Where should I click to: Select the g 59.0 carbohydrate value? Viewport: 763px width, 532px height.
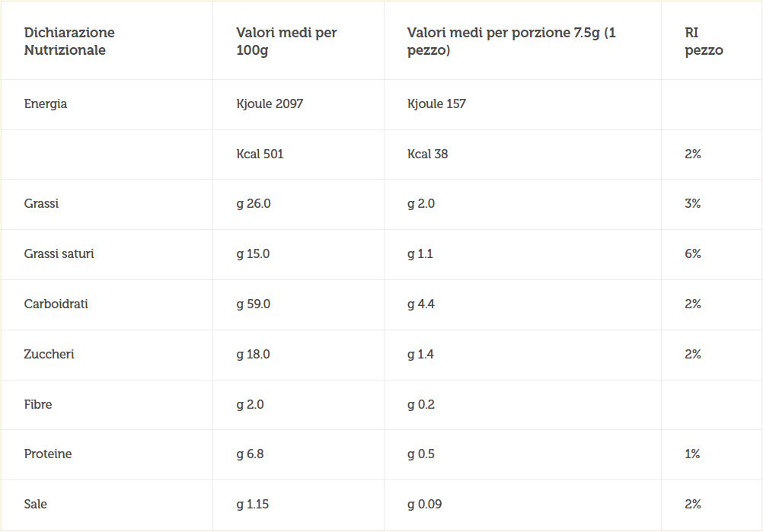tap(253, 304)
